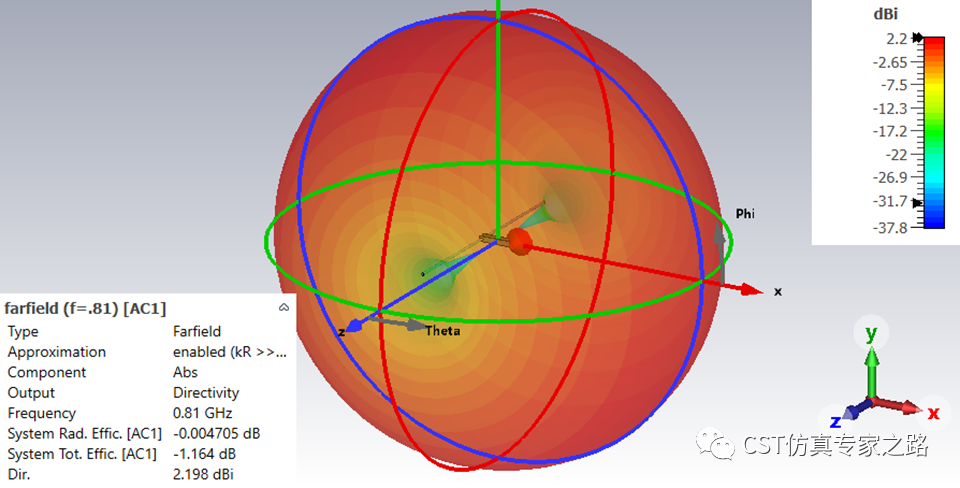Screen dimensions: 960x488
Task: Click the -1.164 dB value
Action: tap(204, 454)
